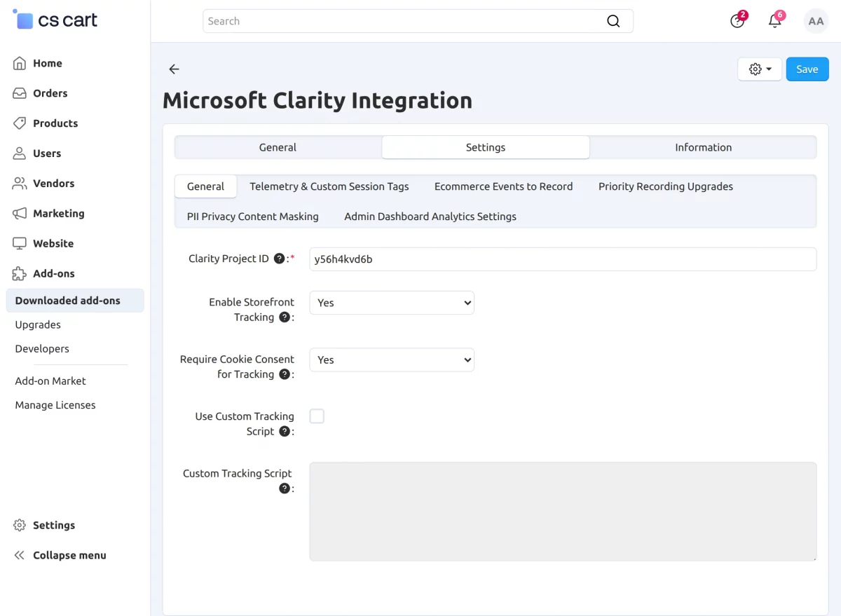The image size is (841, 616).
Task: Open Orders in sidebar
Action: (50, 93)
